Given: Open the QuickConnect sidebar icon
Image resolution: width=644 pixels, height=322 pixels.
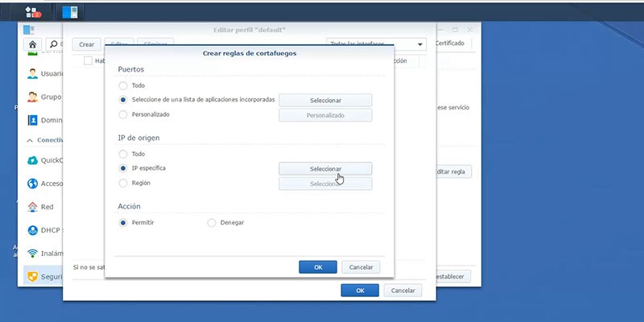Looking at the screenshot, I should click(x=32, y=160).
